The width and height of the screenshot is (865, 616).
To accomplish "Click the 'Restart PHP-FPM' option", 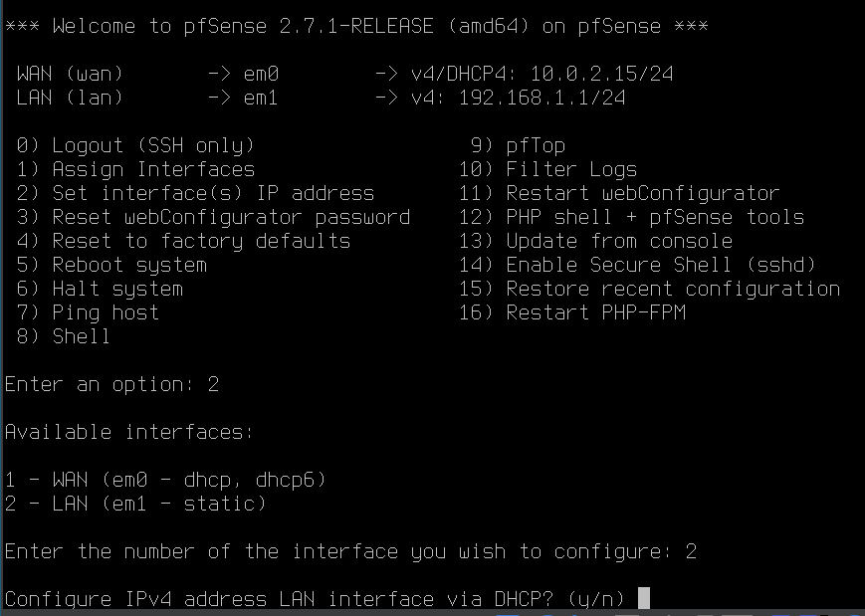I will click(x=594, y=312).
